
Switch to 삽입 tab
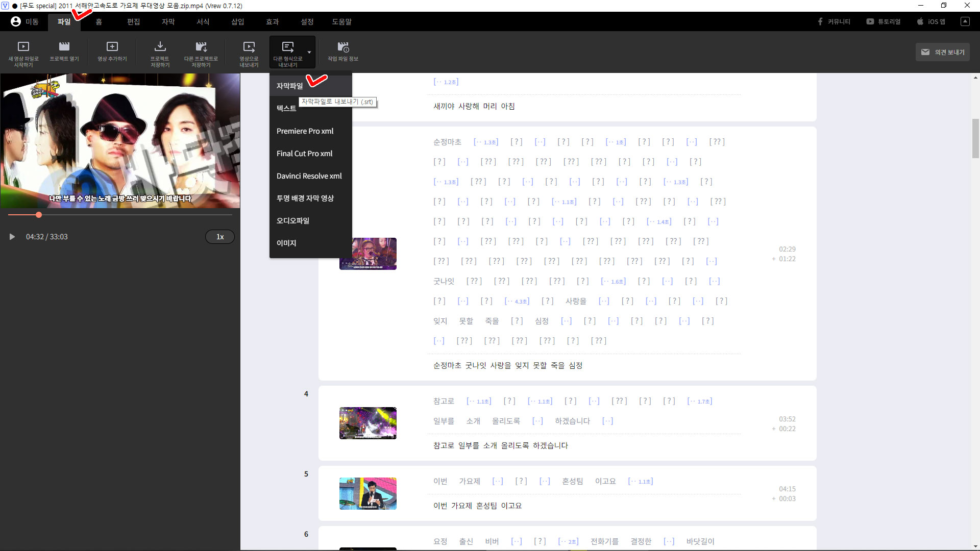pos(238,21)
